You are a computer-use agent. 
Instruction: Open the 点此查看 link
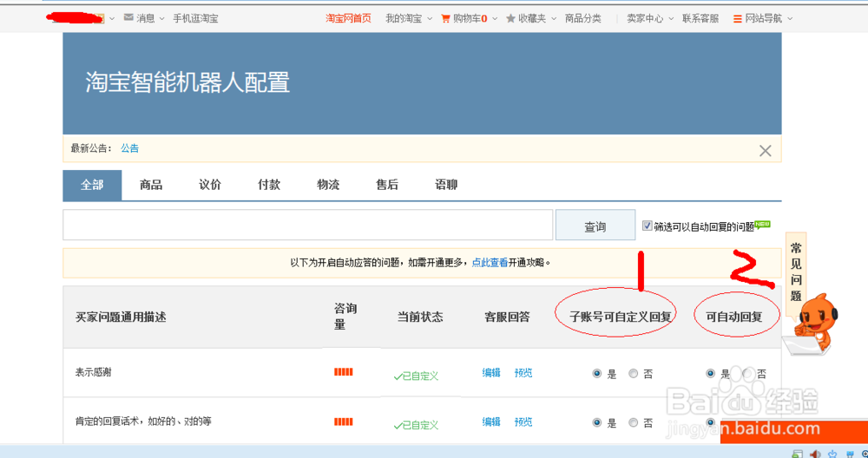point(490,263)
